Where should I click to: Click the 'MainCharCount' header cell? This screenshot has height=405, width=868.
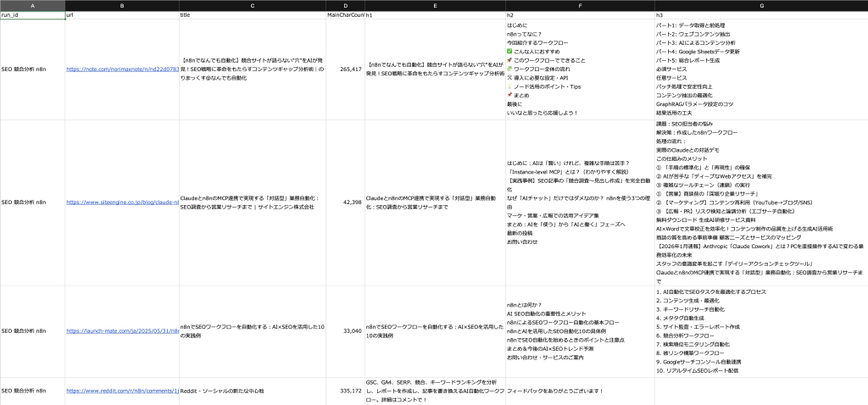tap(346, 15)
